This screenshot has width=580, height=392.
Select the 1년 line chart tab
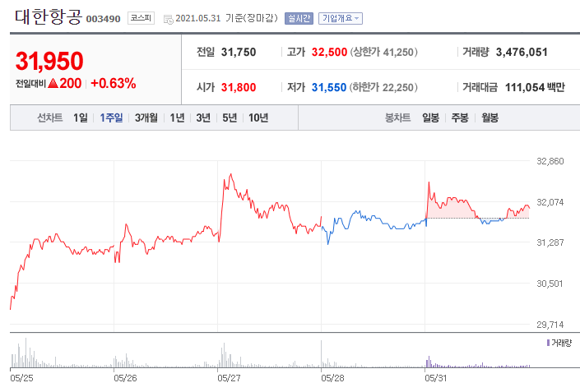click(177, 118)
